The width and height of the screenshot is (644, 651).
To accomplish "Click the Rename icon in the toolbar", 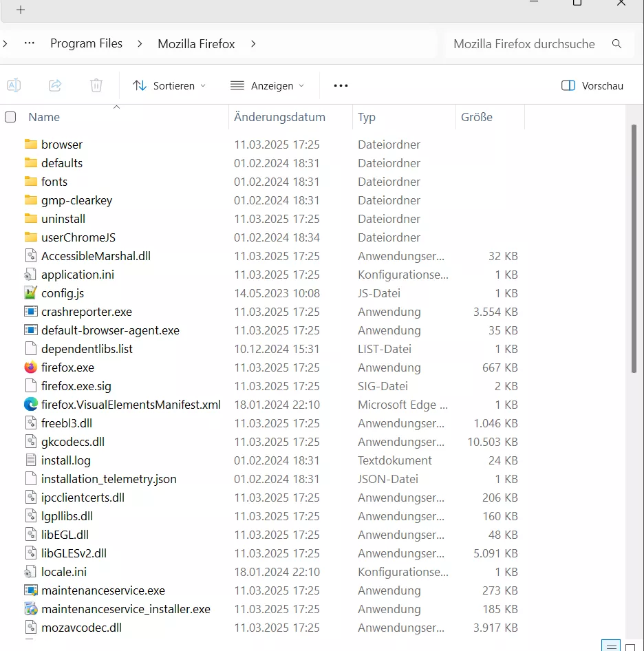I will coord(14,85).
